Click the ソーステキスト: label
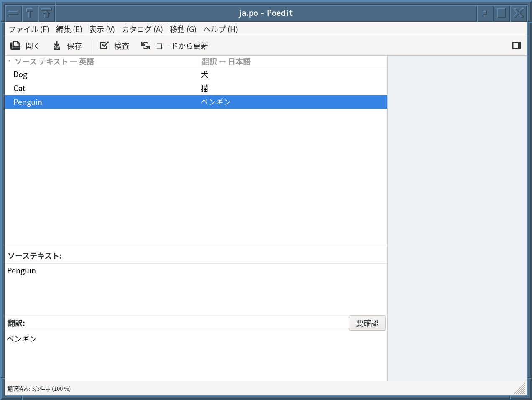Image resolution: width=532 pixels, height=400 pixels. tap(35, 256)
